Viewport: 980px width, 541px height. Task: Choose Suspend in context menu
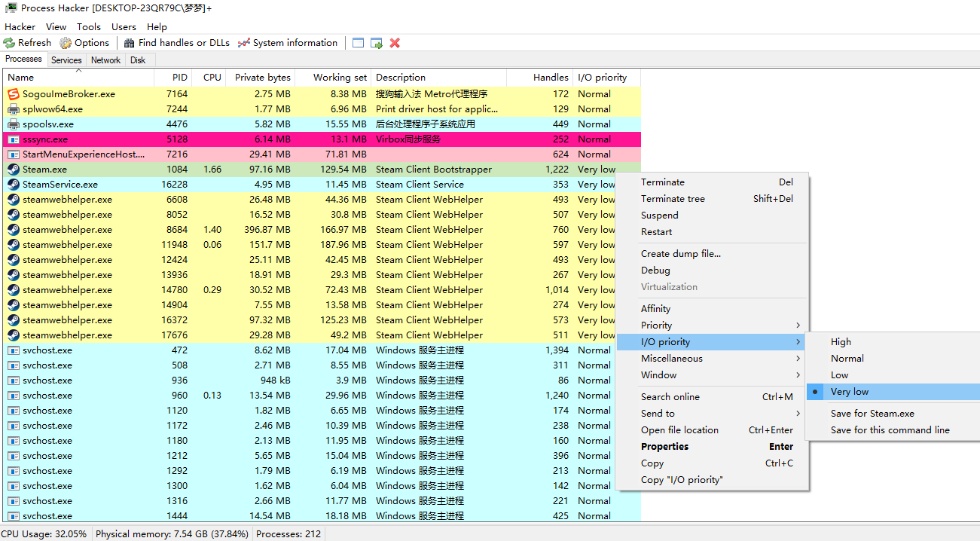[x=712, y=215]
